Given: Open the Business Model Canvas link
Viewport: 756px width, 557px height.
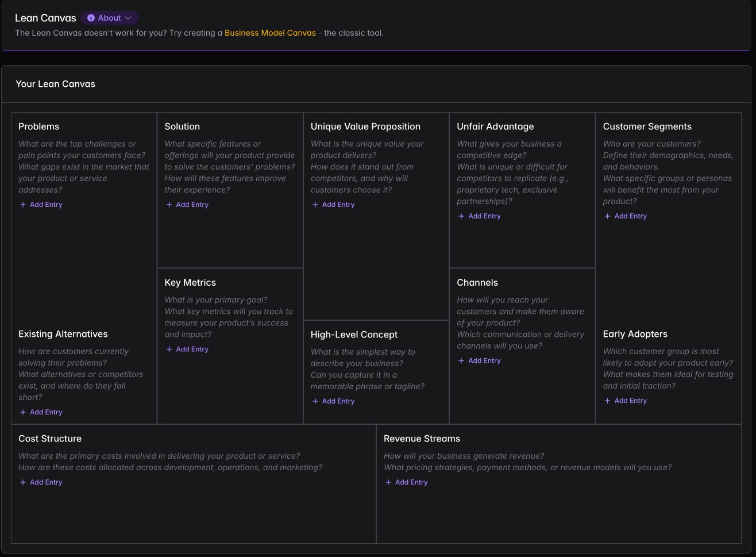Looking at the screenshot, I should click(270, 33).
